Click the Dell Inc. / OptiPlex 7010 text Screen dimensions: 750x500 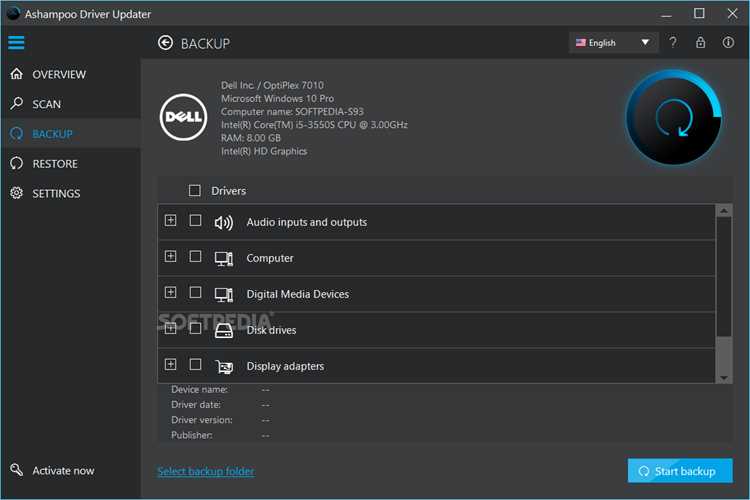272,85
